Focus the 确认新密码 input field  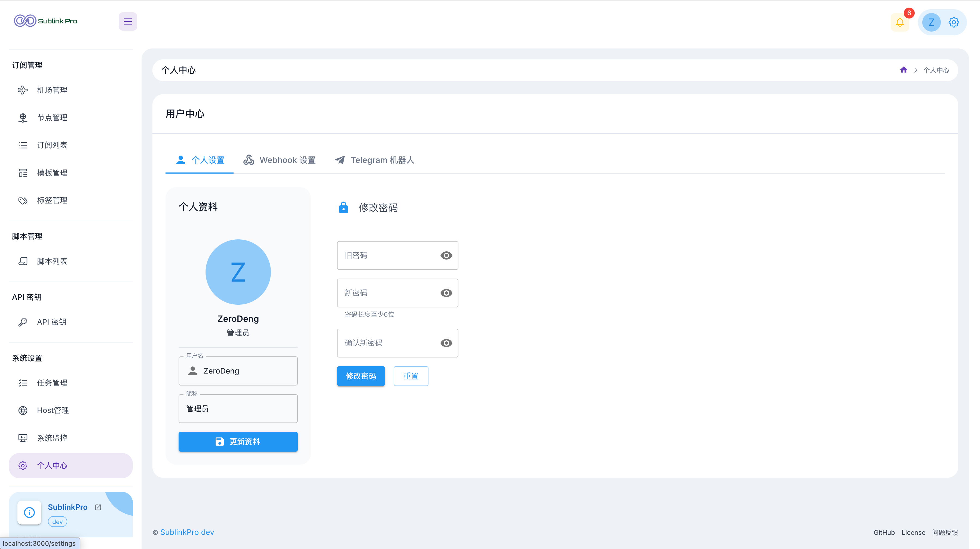tap(397, 343)
